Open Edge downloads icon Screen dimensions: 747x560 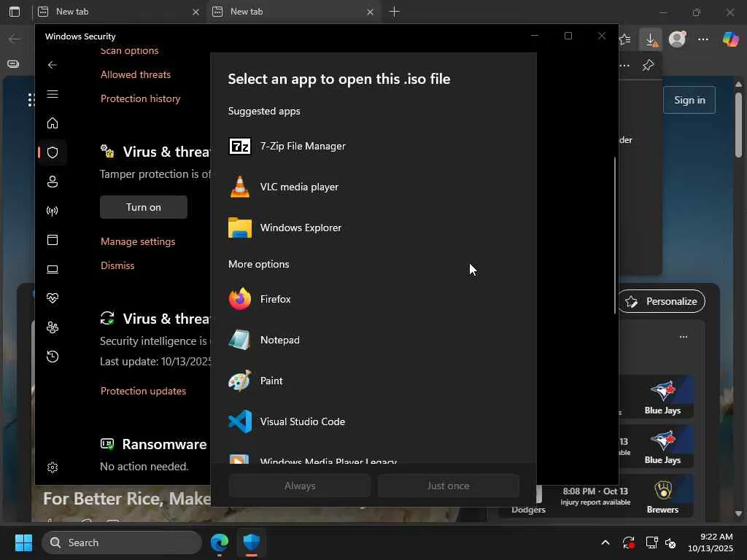point(651,39)
